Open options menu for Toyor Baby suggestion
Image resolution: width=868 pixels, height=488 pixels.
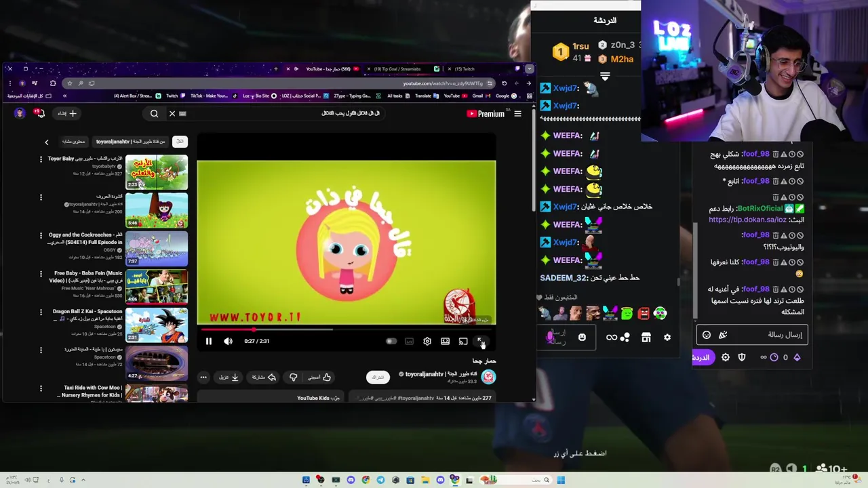[41, 159]
